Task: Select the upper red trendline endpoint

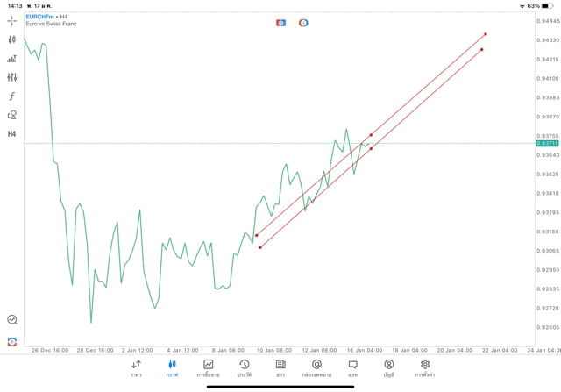Action: coord(486,34)
